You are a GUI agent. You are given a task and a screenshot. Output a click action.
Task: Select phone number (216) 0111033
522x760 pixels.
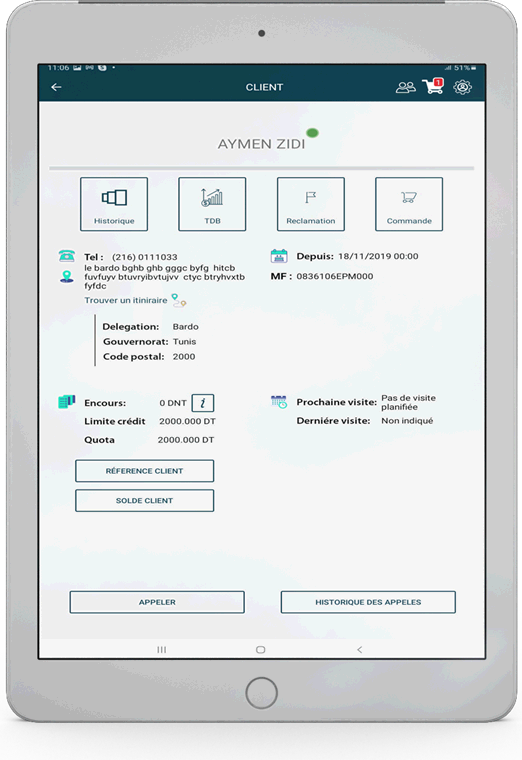pyautogui.click(x=144, y=257)
